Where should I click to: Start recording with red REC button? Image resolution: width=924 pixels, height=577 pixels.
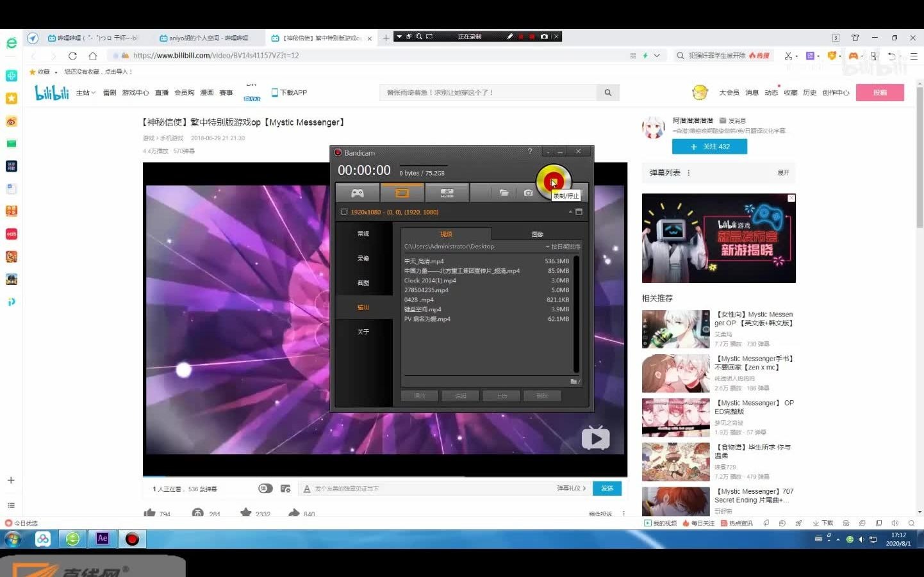[553, 182]
